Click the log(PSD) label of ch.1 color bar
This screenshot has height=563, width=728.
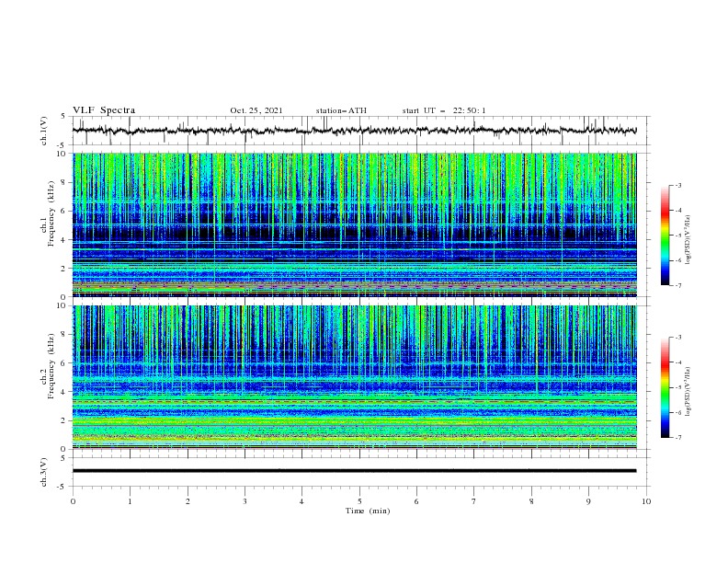tap(688, 240)
